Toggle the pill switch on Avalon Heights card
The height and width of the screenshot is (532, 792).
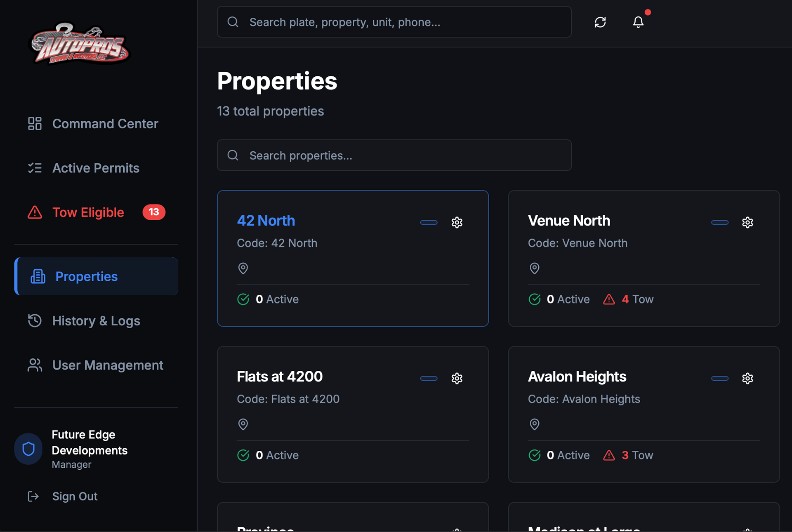click(x=720, y=379)
